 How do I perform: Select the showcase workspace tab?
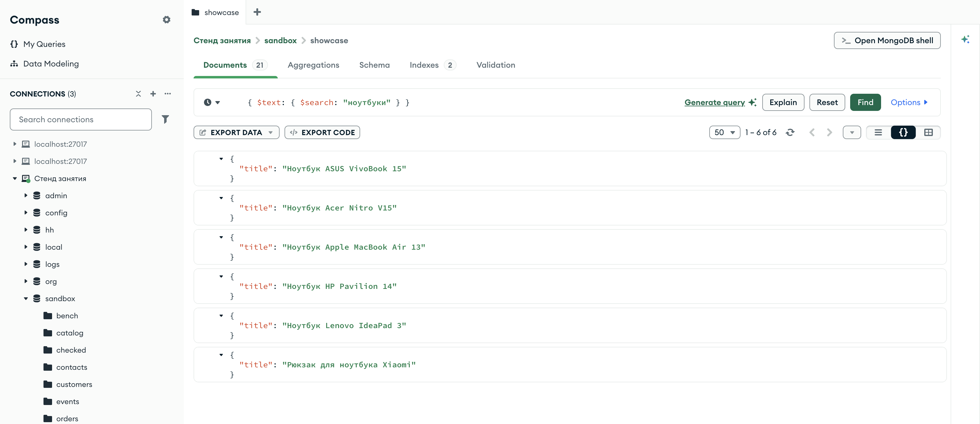(x=215, y=12)
